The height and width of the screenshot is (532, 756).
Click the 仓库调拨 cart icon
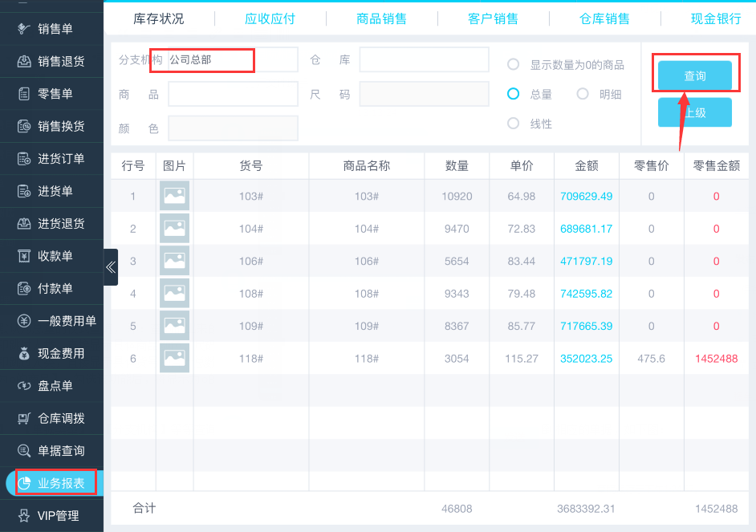(24, 418)
